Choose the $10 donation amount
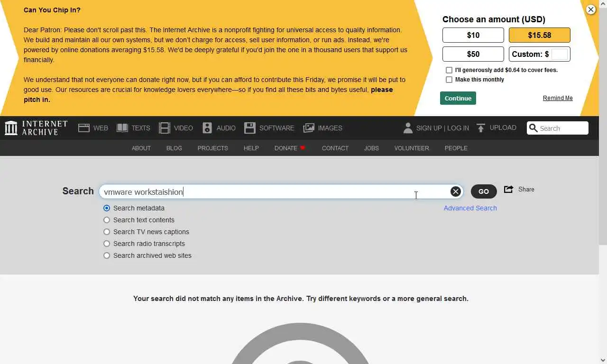This screenshot has width=607, height=364. tap(473, 35)
